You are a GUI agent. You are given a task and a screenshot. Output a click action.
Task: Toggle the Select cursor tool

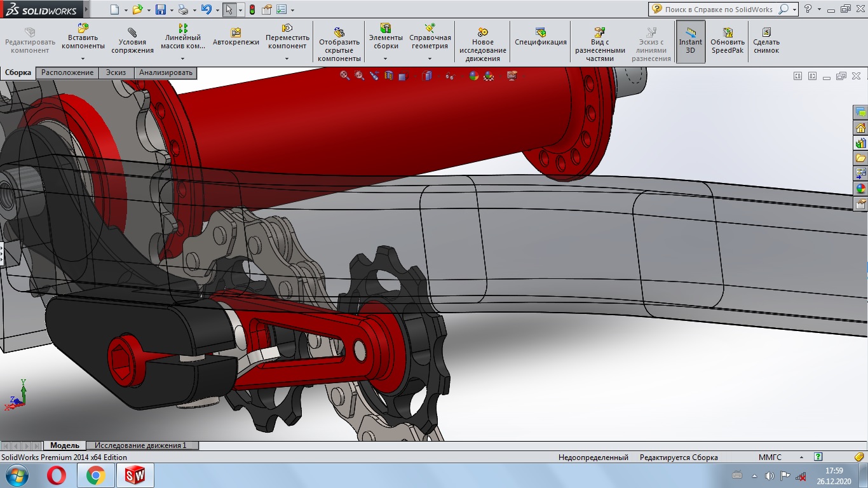(229, 10)
